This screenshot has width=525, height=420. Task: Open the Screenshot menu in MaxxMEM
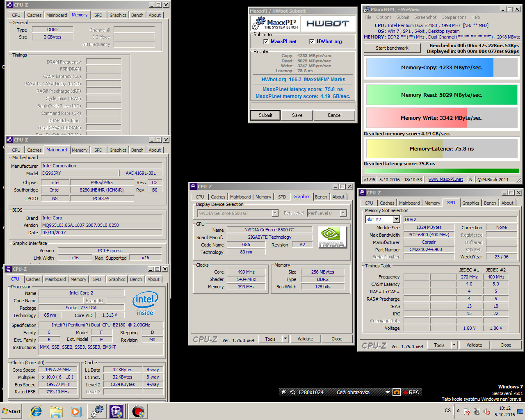(425, 17)
